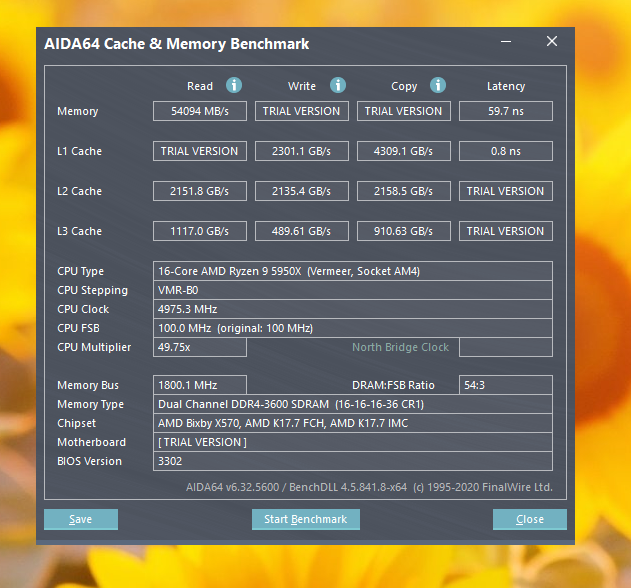The height and width of the screenshot is (588, 631).
Task: Click the Copy column header
Action: click(404, 87)
